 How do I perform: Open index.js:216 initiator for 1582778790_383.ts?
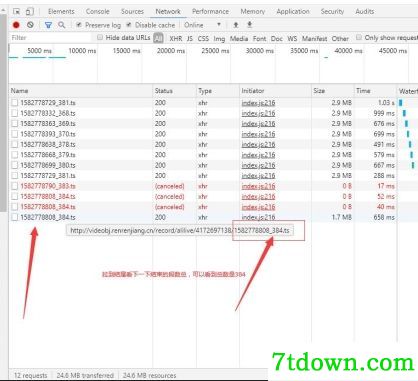(x=258, y=186)
